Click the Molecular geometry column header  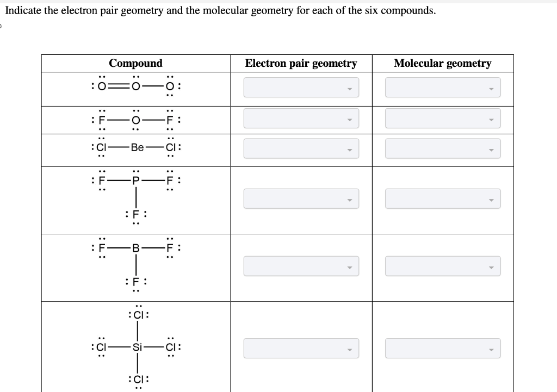click(443, 64)
